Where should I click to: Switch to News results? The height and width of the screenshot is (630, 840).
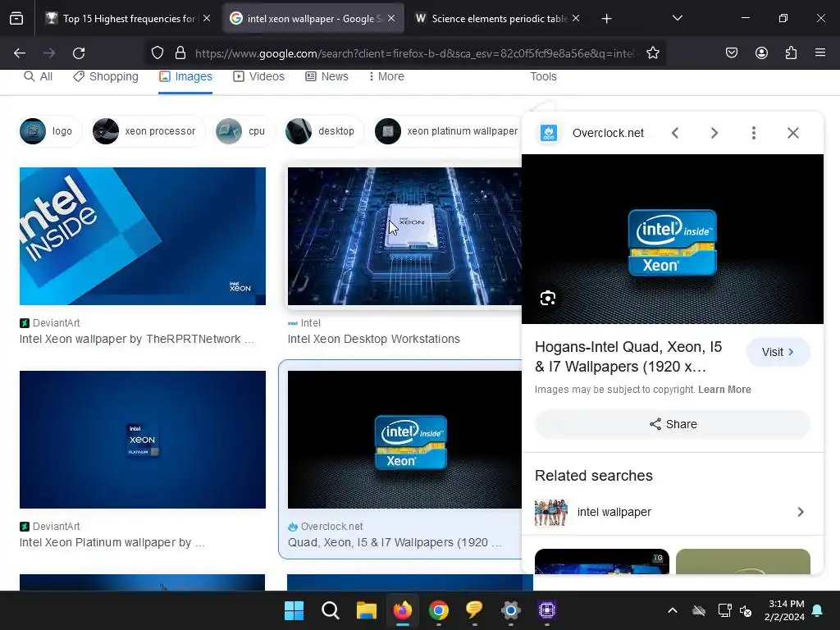[x=326, y=76]
